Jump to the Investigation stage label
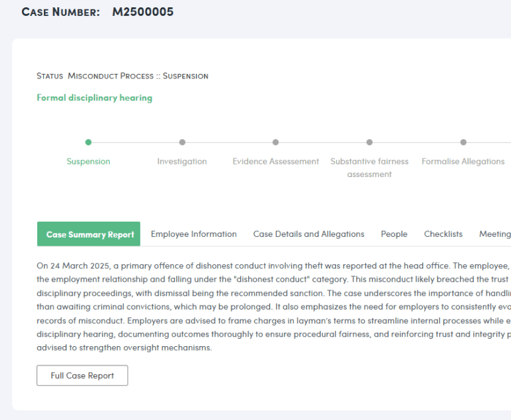 pos(182,162)
